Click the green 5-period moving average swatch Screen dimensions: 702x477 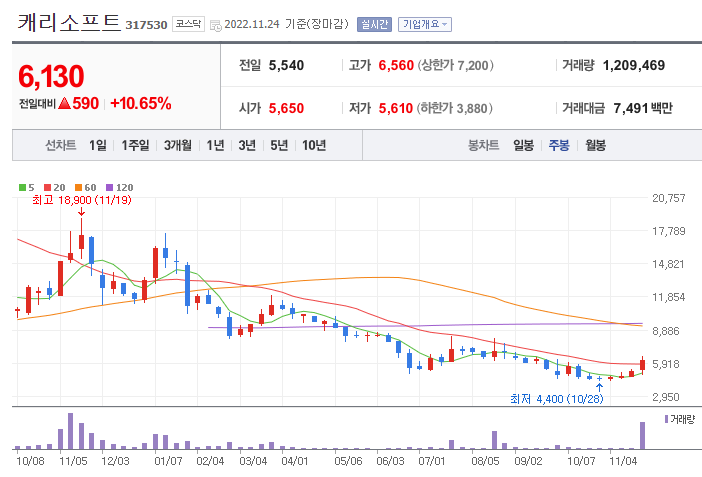tap(22, 187)
